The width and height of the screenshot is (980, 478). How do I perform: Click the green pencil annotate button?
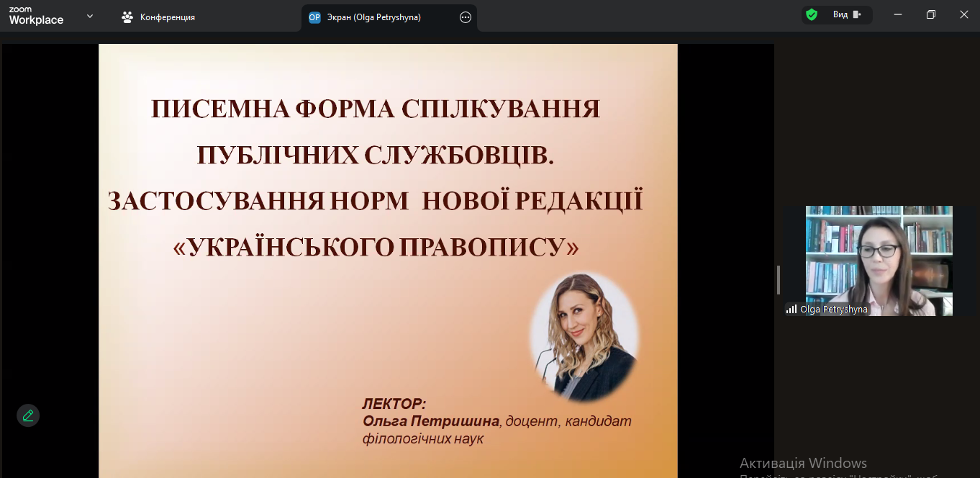coord(28,415)
